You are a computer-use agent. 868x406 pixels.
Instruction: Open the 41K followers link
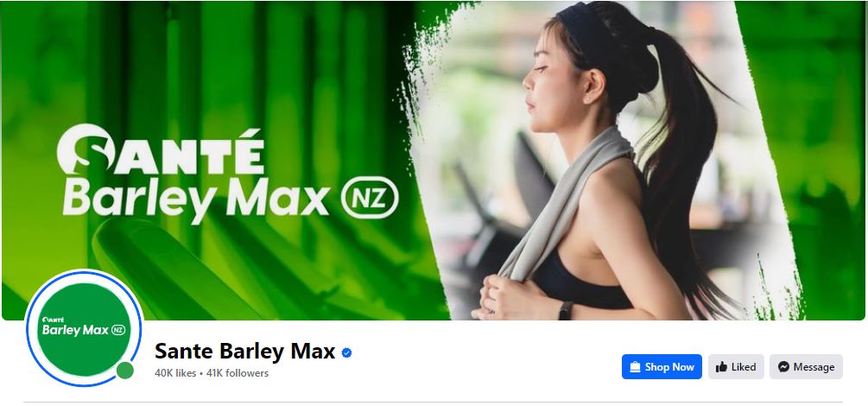point(237,373)
